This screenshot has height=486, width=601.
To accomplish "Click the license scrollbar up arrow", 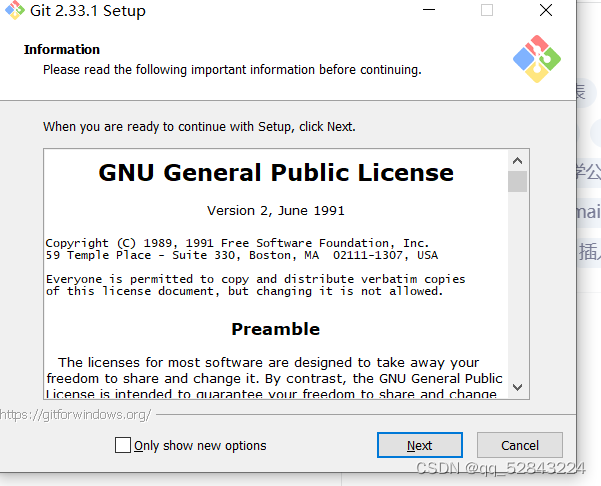I will click(x=517, y=161).
